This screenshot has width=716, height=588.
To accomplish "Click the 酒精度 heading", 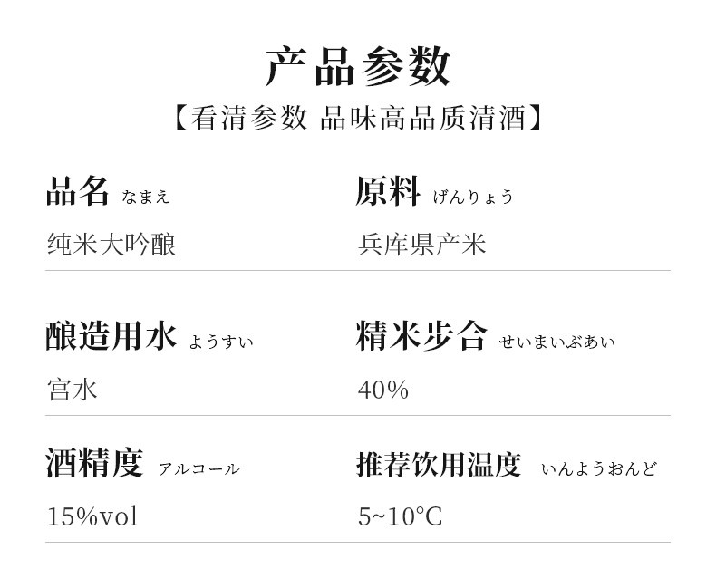I will (94, 463).
